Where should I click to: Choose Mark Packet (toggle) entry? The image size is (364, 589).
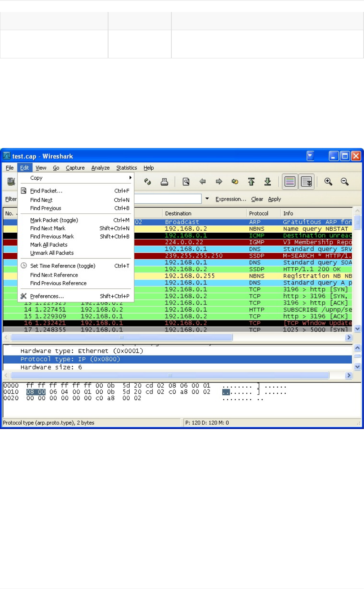[x=76, y=220]
